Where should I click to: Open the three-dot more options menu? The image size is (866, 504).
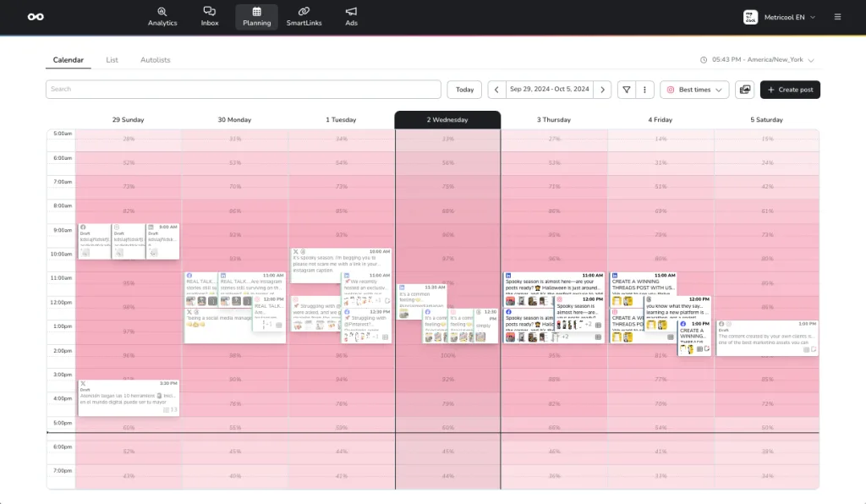coord(645,90)
